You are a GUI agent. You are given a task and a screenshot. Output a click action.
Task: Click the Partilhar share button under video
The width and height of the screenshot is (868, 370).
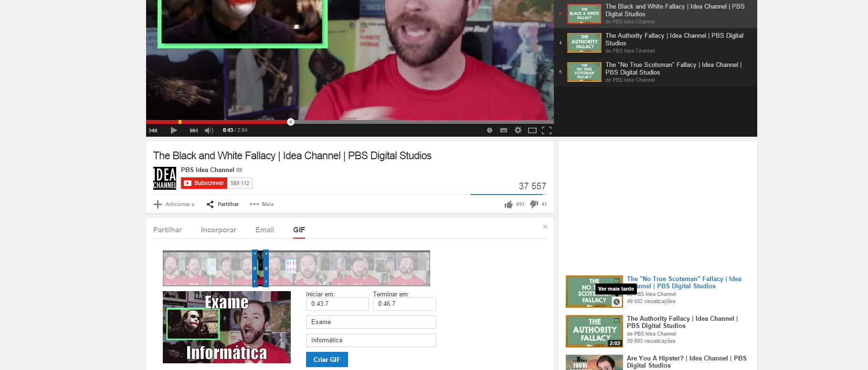coord(222,204)
